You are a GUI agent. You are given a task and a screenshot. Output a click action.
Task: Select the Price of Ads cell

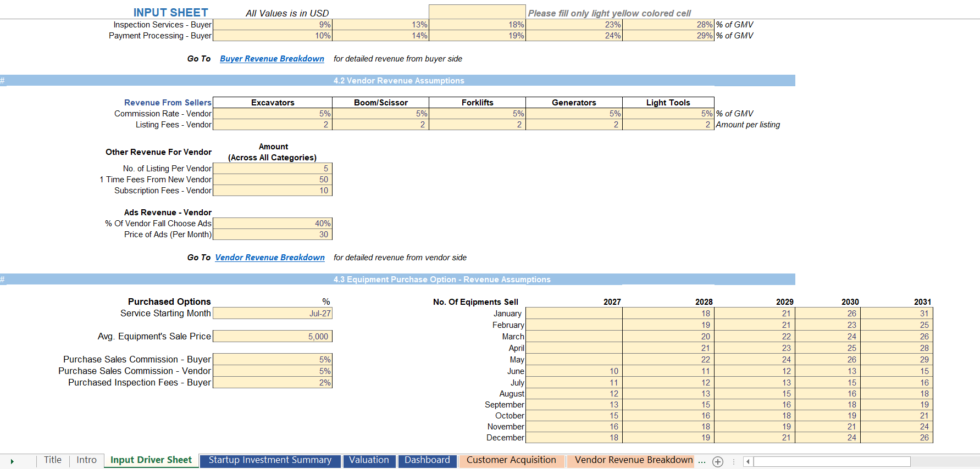pyautogui.click(x=273, y=235)
